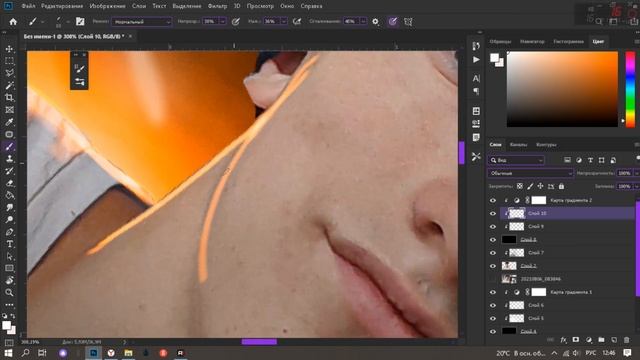Hide the Слой 10 layer
This screenshot has height=360, width=640.
[493, 213]
